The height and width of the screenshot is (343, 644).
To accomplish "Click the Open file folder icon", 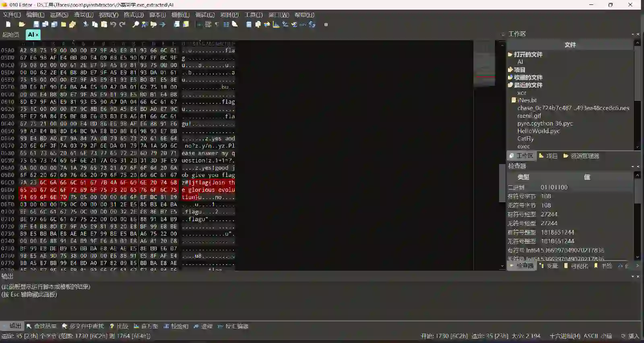I will click(22, 25).
